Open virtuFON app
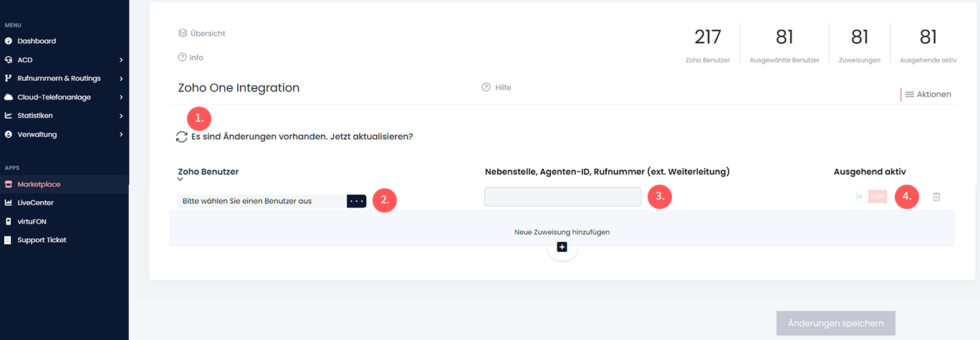 pos(32,221)
